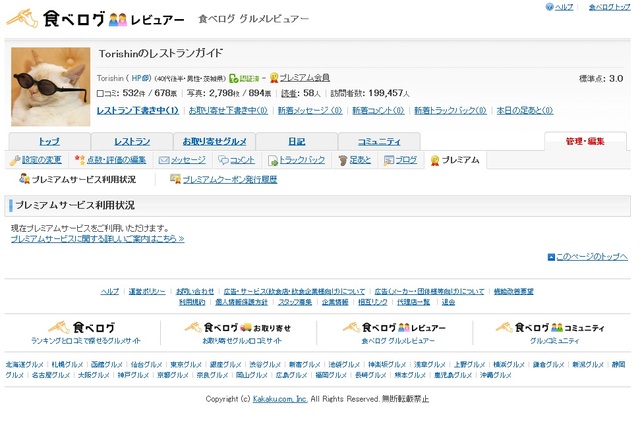Click このページのトップへ link

[588, 257]
